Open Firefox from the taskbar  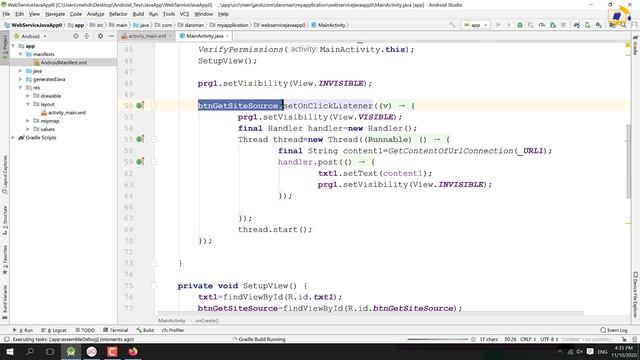tap(133, 351)
